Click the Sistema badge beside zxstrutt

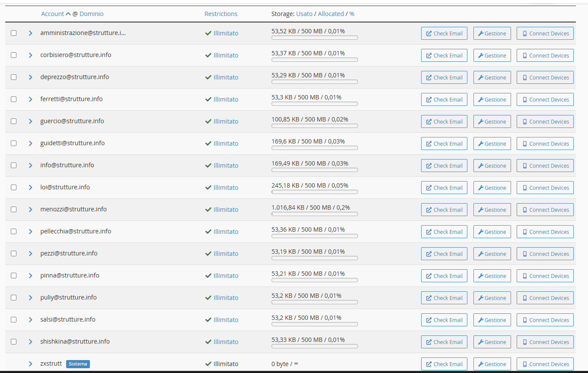click(x=78, y=364)
